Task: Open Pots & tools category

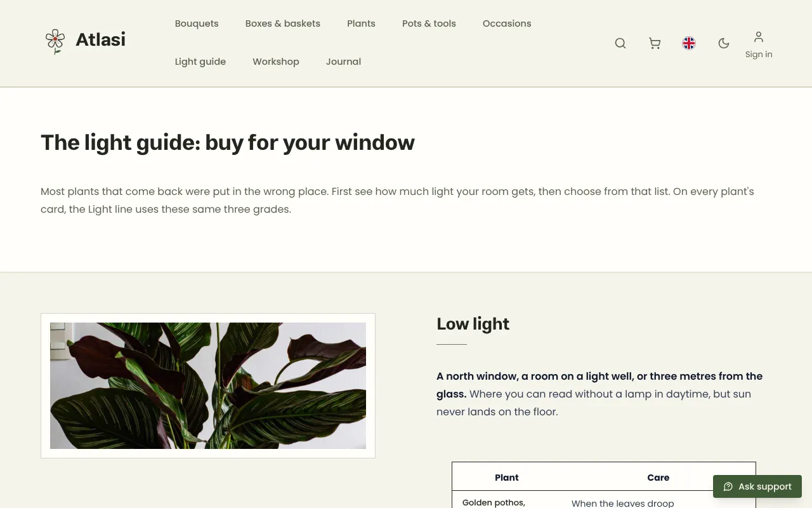Action: [x=429, y=23]
